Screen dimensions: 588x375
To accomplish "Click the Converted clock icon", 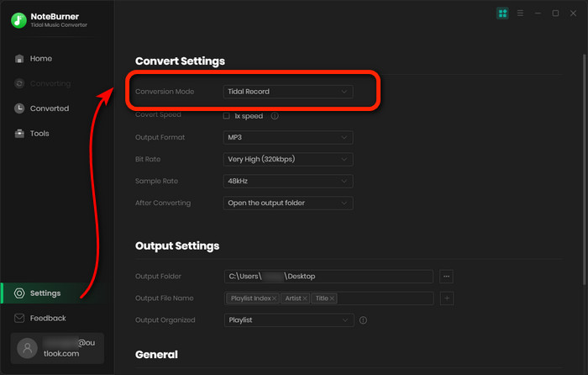I will pyautogui.click(x=19, y=108).
